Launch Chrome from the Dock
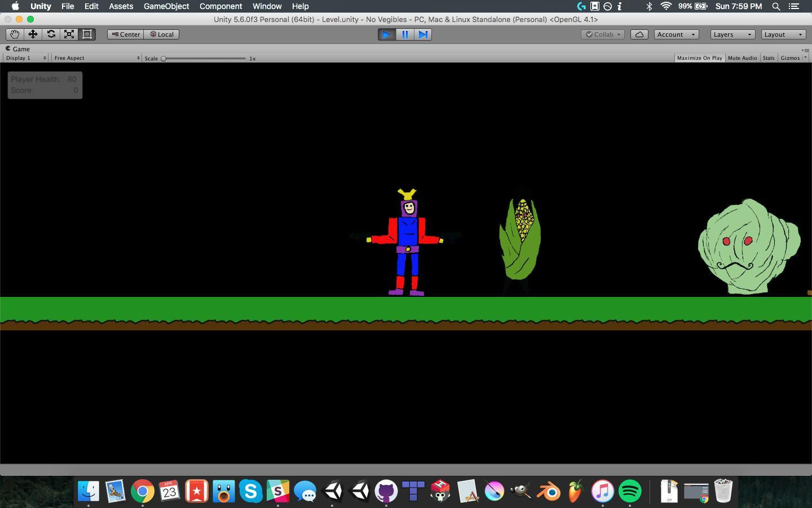 (143, 491)
